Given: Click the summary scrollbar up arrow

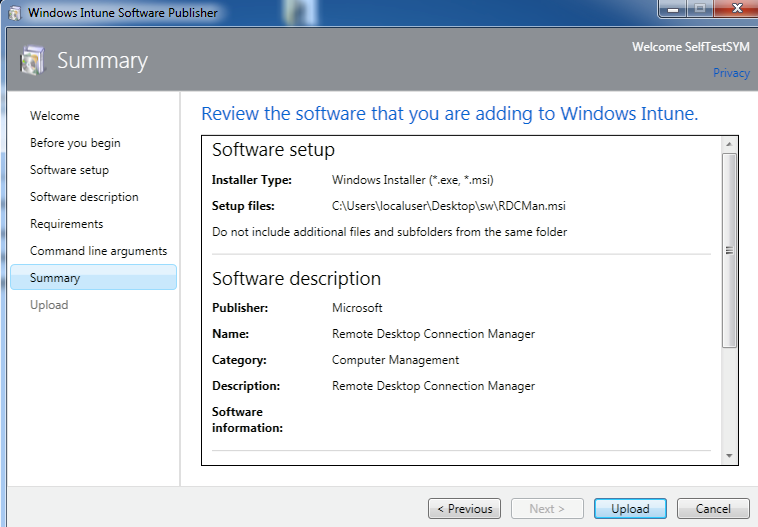Looking at the screenshot, I should 729,144.
